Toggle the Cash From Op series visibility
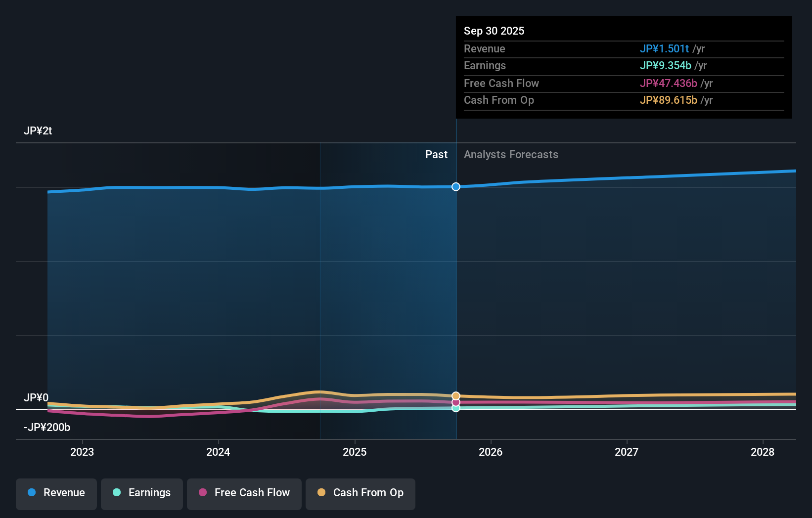Viewport: 812px width, 518px height. (361, 493)
